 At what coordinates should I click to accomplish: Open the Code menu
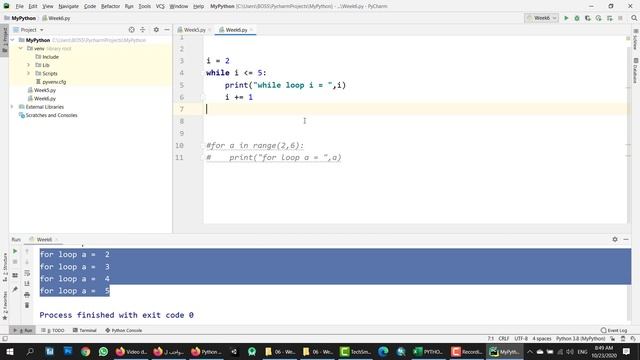click(x=89, y=6)
